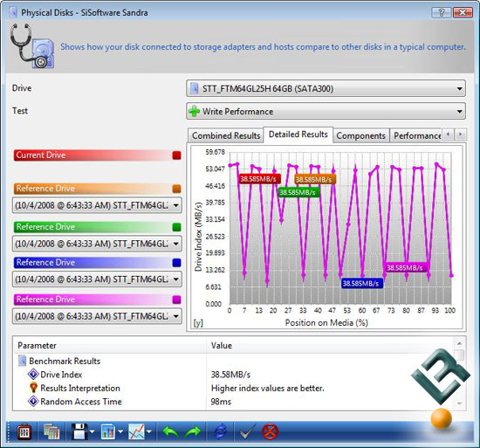Click the stethoscope disk icon in header
Viewport: 480px width, 448px height.
click(x=32, y=46)
